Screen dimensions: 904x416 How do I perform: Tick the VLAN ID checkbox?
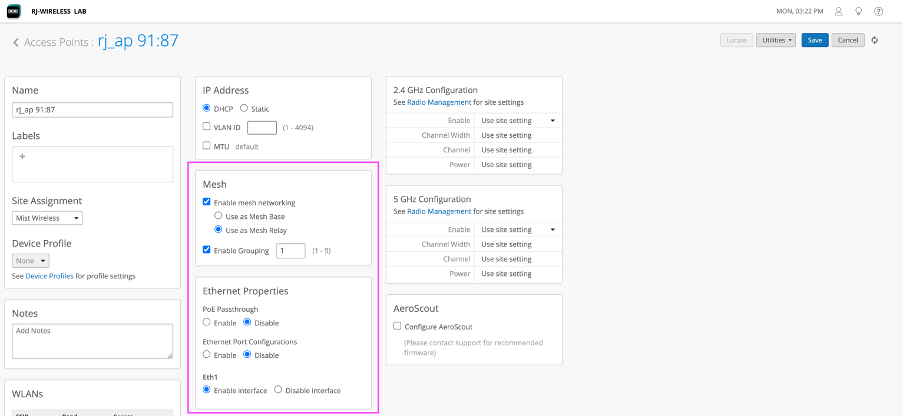207,127
